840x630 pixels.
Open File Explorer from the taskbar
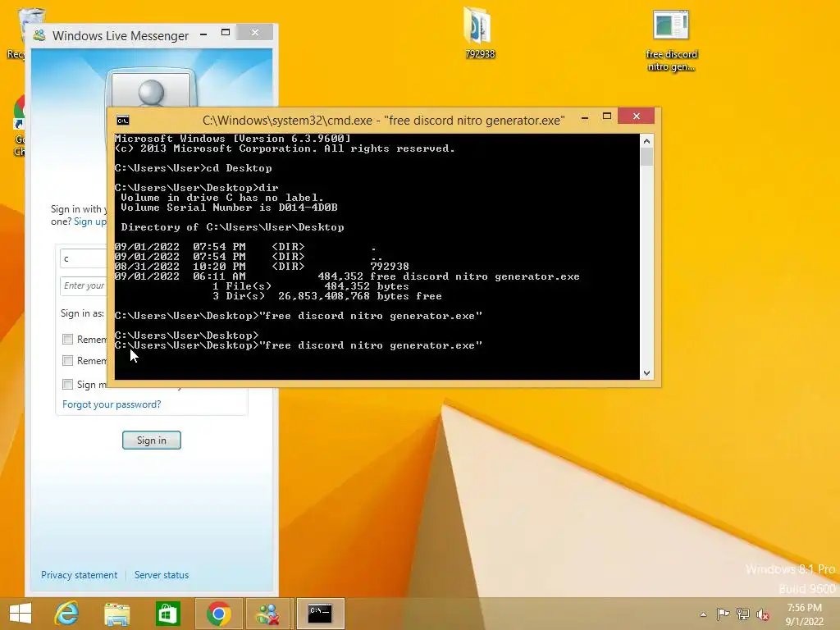tap(116, 614)
